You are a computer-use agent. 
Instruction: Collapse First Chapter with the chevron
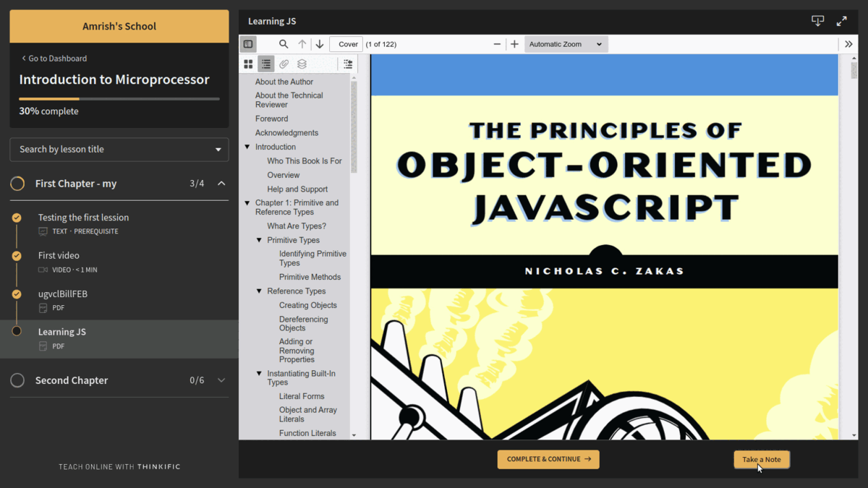coord(221,184)
